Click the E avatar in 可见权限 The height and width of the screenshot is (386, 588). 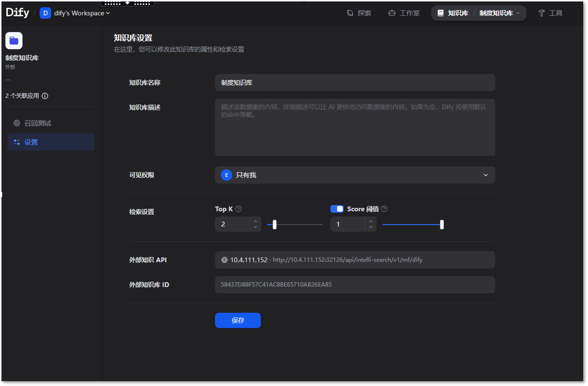pyautogui.click(x=226, y=175)
